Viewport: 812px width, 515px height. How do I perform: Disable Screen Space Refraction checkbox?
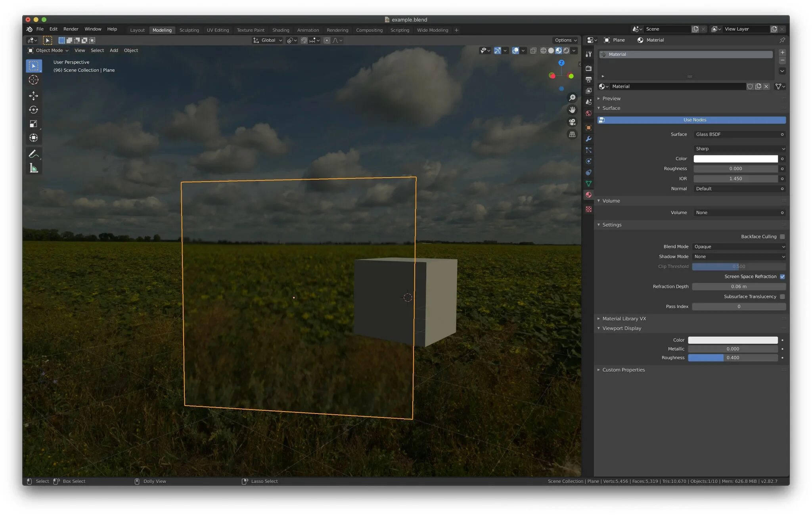[782, 277]
